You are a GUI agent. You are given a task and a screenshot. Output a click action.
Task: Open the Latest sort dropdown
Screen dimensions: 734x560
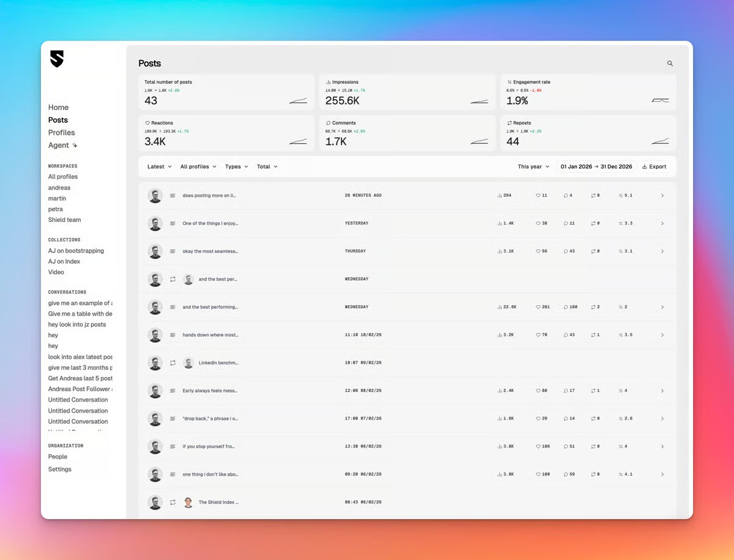point(160,167)
